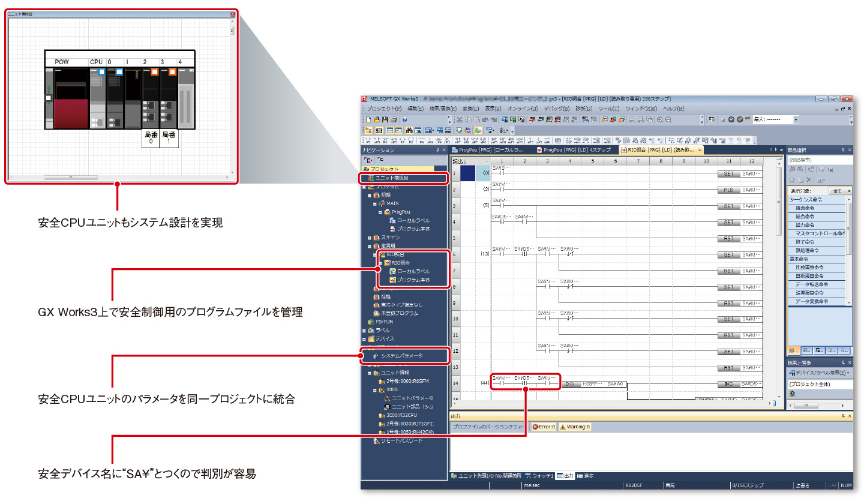Pin the Navigation panel pushpin

pos(437,150)
